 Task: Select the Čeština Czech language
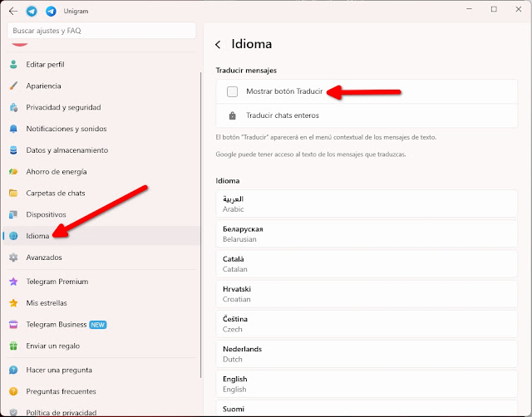[x=367, y=324]
